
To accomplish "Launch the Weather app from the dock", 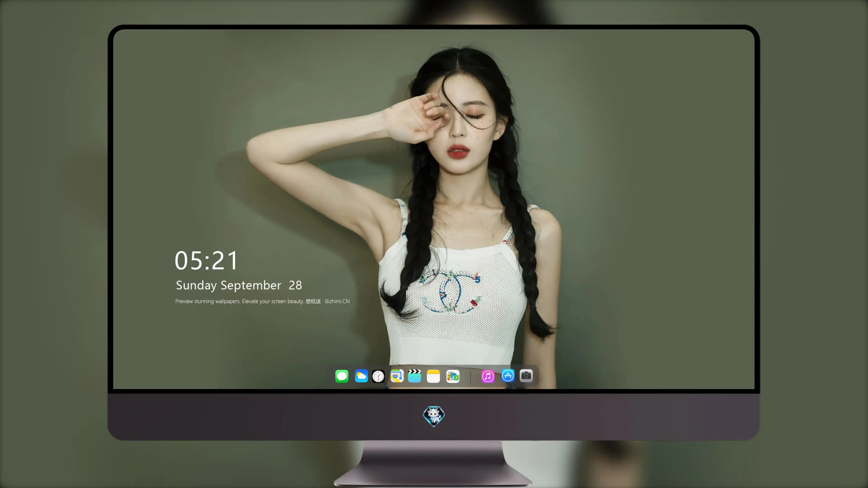I will click(x=361, y=376).
